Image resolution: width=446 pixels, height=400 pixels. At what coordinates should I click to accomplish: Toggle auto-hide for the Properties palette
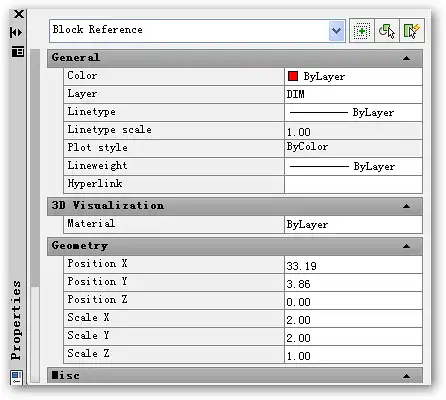click(x=17, y=32)
